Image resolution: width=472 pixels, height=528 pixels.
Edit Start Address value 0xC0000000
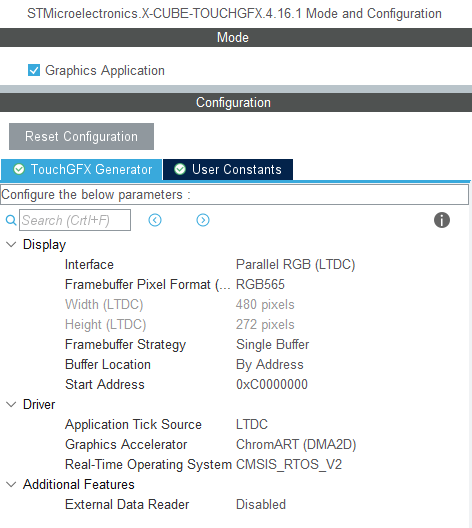point(272,385)
